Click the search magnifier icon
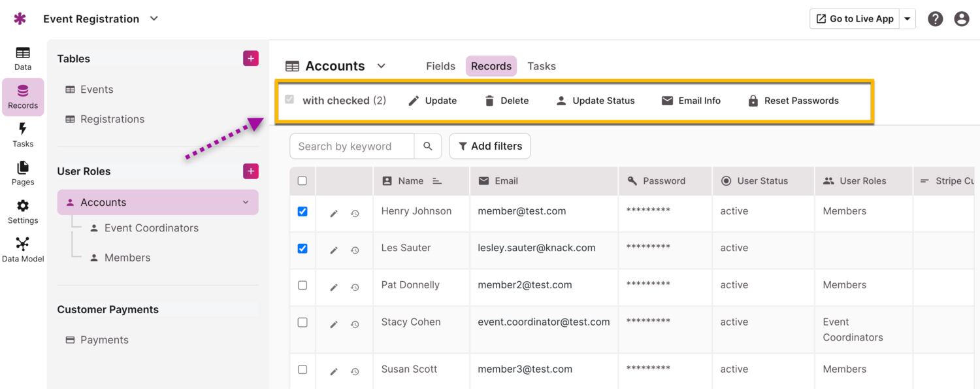The width and height of the screenshot is (980, 389). (x=428, y=146)
